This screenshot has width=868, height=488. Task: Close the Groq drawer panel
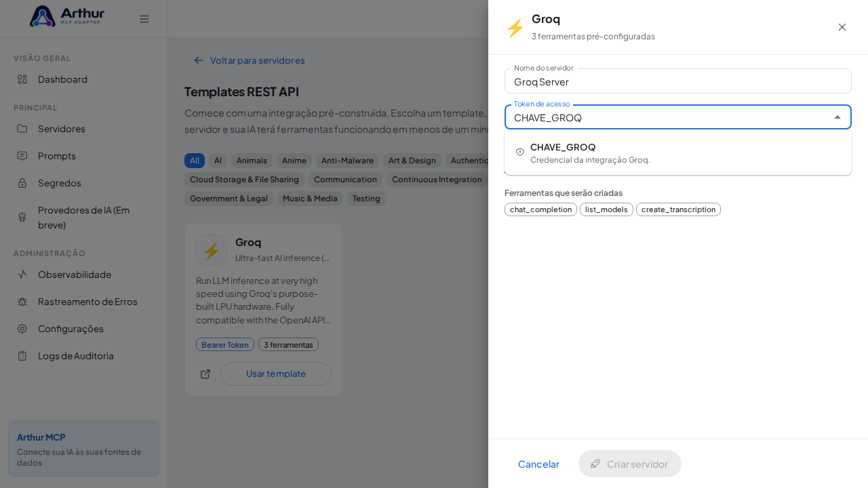tap(842, 27)
